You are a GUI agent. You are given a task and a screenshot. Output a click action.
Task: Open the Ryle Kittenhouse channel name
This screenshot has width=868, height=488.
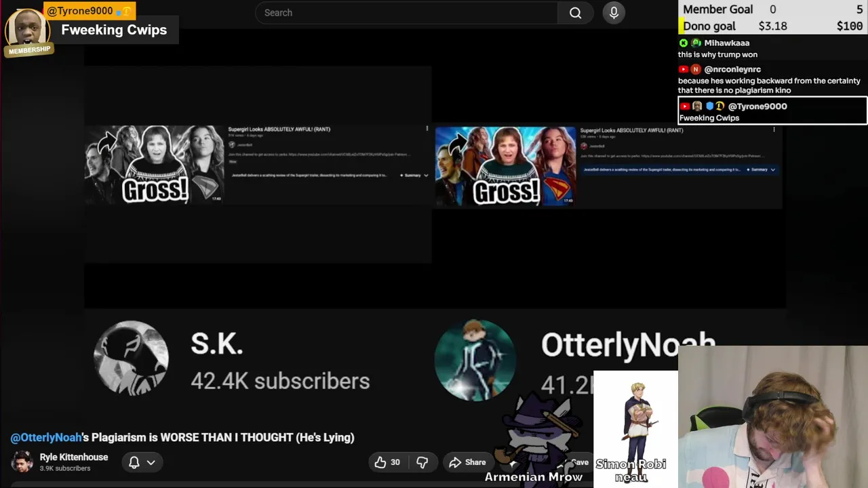pos(74,457)
